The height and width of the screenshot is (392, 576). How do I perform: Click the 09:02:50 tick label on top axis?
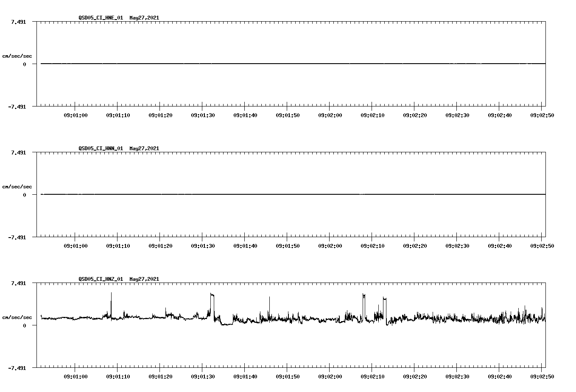[x=541, y=114]
